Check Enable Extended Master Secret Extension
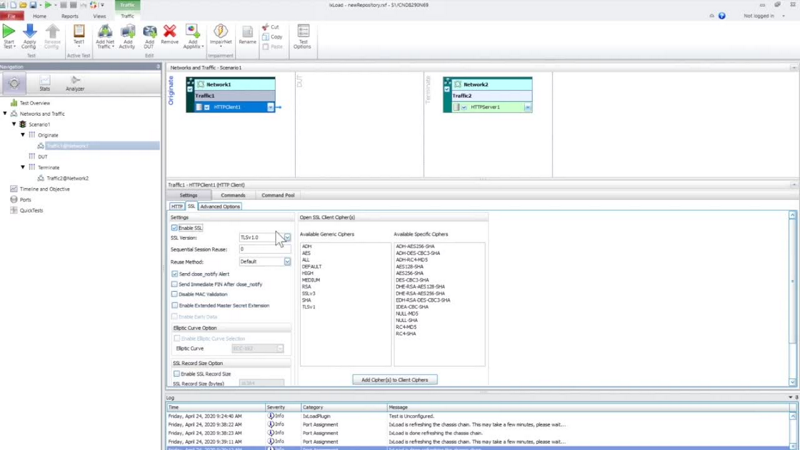The image size is (800, 450). (x=174, y=305)
